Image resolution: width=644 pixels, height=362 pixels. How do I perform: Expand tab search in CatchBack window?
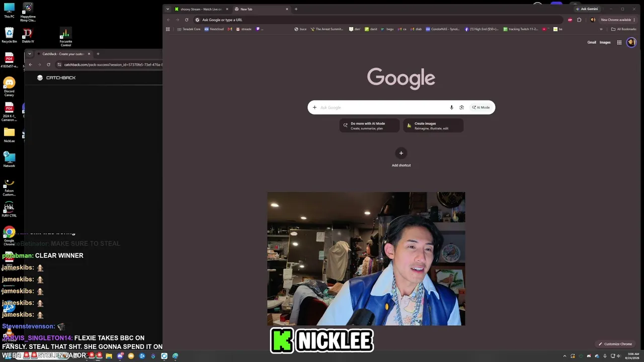click(x=30, y=54)
